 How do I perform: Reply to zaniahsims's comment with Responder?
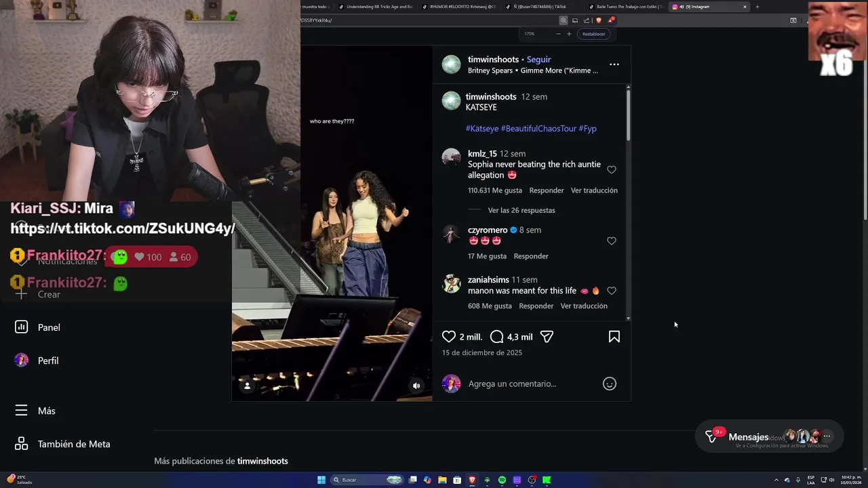click(536, 306)
